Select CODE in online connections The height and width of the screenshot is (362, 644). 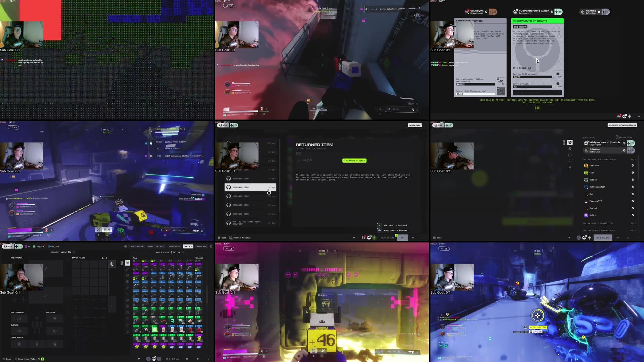609,173
